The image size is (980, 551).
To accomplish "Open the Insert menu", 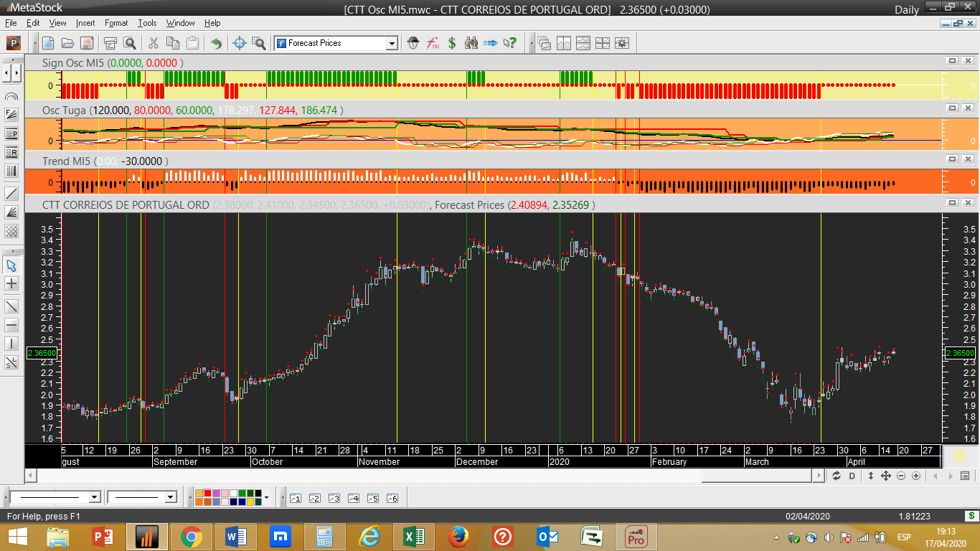I will click(x=85, y=23).
